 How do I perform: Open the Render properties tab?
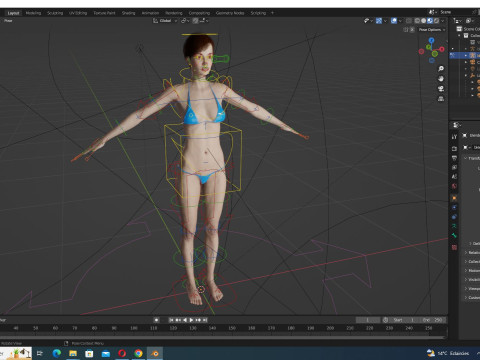454,148
